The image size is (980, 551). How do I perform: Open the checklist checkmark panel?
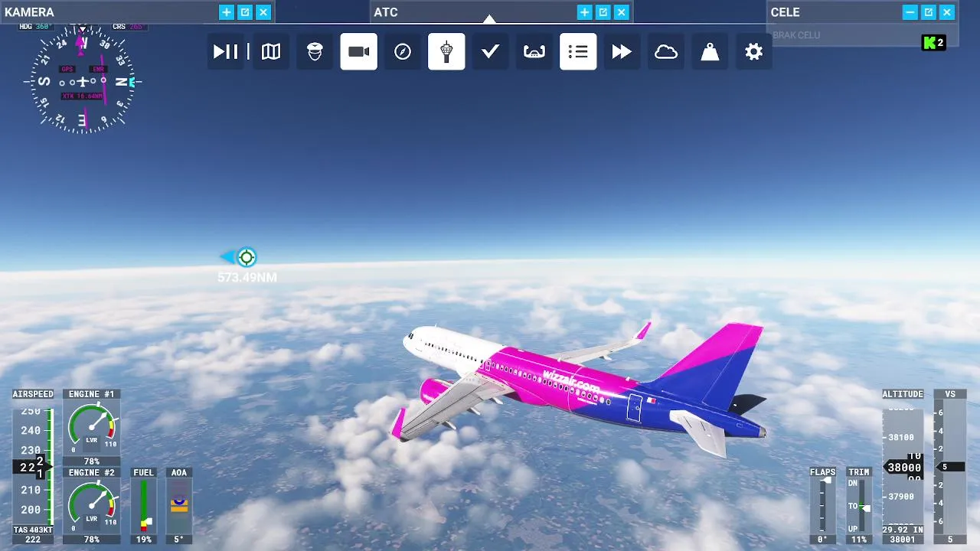(490, 51)
